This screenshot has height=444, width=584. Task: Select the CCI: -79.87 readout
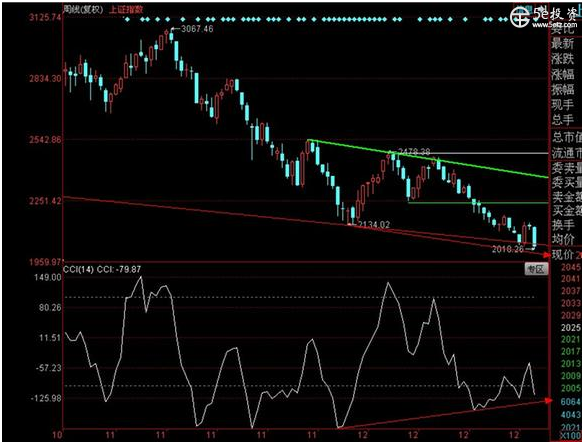click(x=119, y=269)
